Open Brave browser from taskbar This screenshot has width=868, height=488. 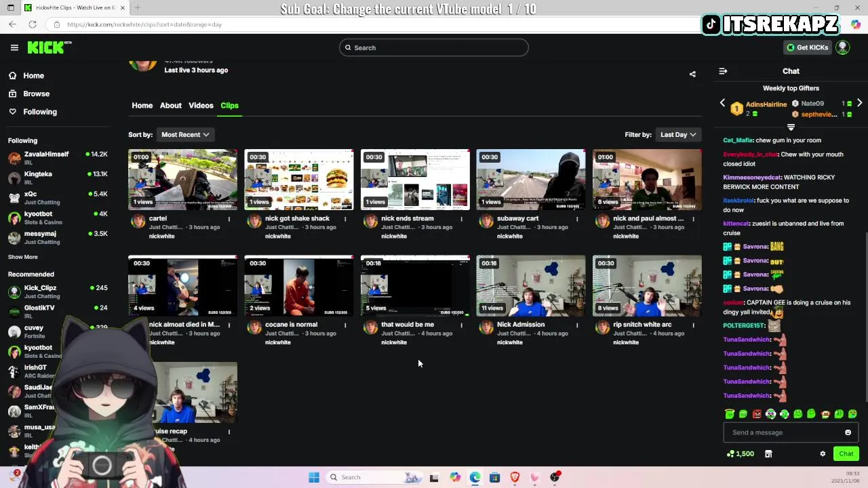(515, 477)
